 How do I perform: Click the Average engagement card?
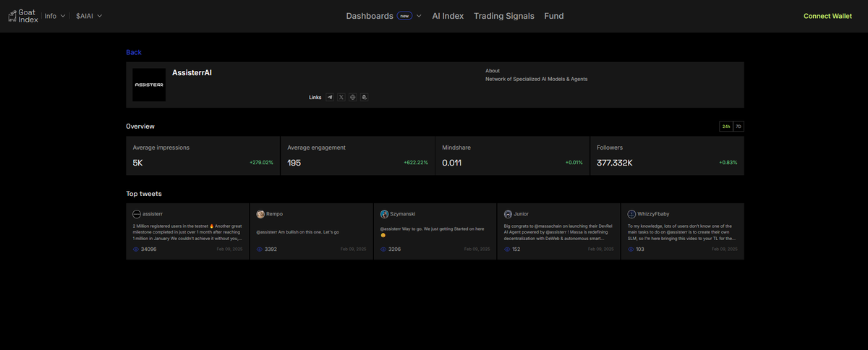357,155
